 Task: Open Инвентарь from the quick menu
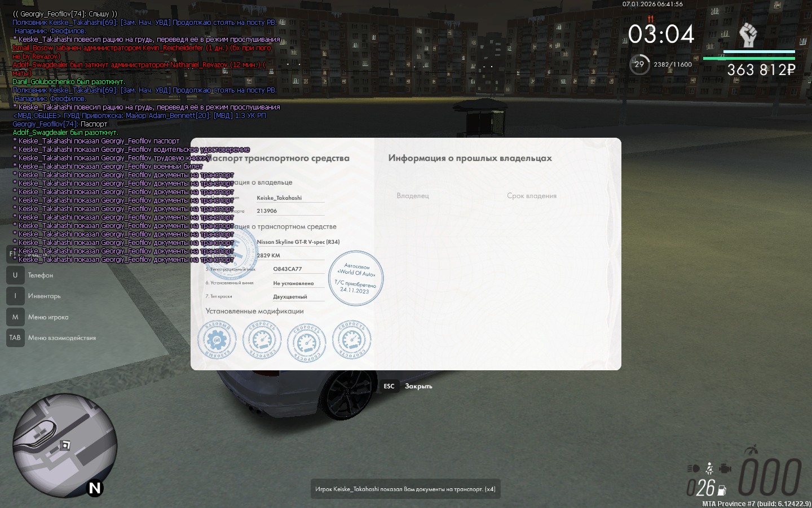pyautogui.click(x=45, y=296)
